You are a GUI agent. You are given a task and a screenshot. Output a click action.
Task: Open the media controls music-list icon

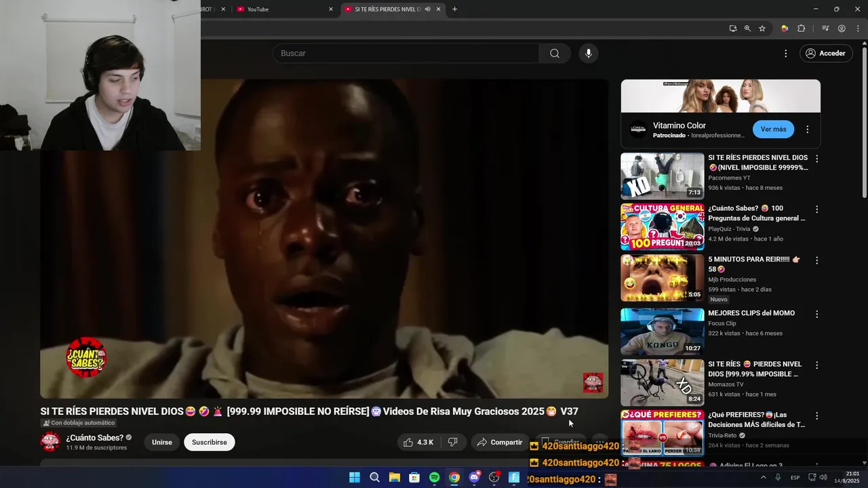[825, 28]
